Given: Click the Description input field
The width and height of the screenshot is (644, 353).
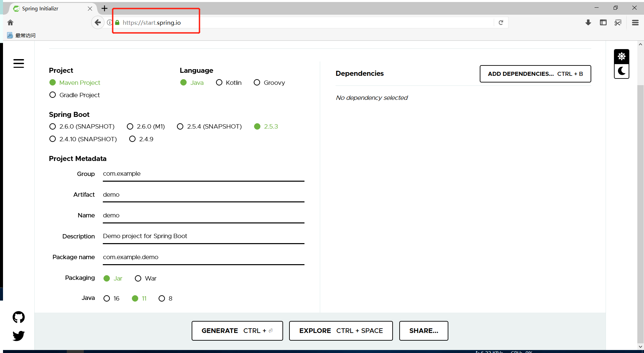Looking at the screenshot, I should coord(204,236).
